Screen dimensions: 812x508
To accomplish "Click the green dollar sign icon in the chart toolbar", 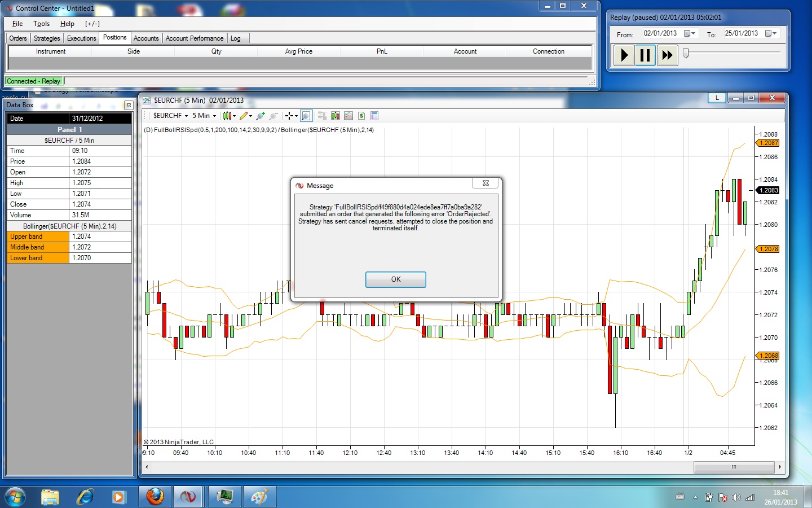I will pos(361,116).
